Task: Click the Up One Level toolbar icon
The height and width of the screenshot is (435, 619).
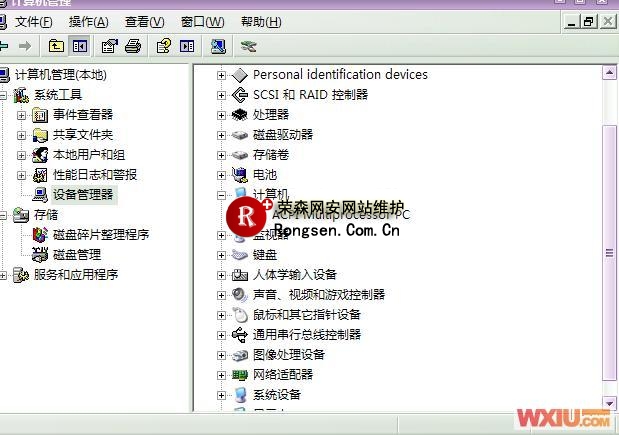Action: point(56,46)
